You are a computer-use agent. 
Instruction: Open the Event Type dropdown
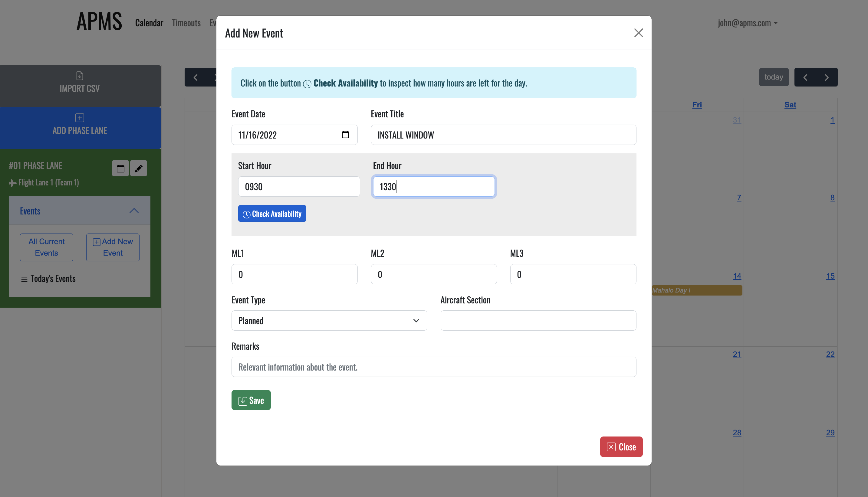pyautogui.click(x=329, y=321)
